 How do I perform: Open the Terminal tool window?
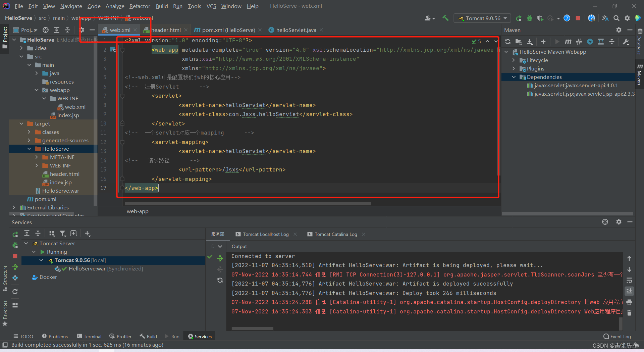pos(89,336)
